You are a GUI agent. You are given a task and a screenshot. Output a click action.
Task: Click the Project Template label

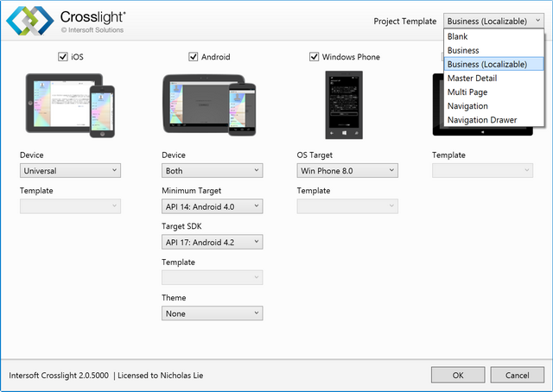point(405,21)
